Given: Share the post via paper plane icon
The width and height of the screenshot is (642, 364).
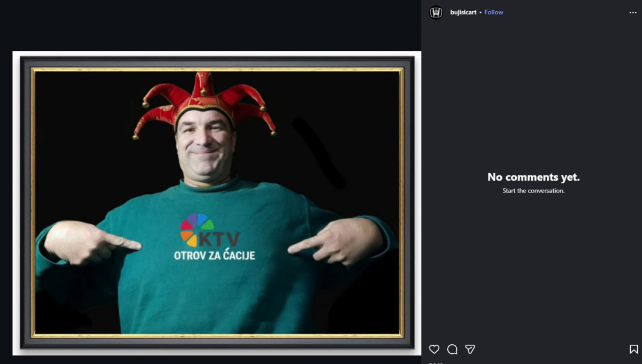Looking at the screenshot, I should coord(470,349).
